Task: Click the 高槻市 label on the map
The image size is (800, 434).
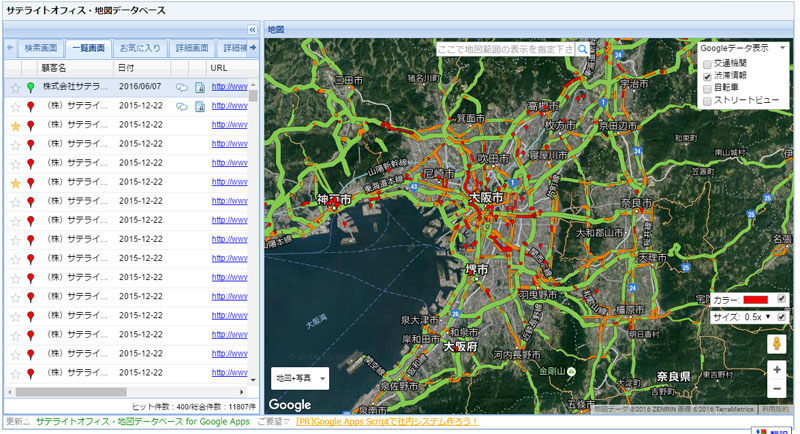Action: (x=542, y=106)
